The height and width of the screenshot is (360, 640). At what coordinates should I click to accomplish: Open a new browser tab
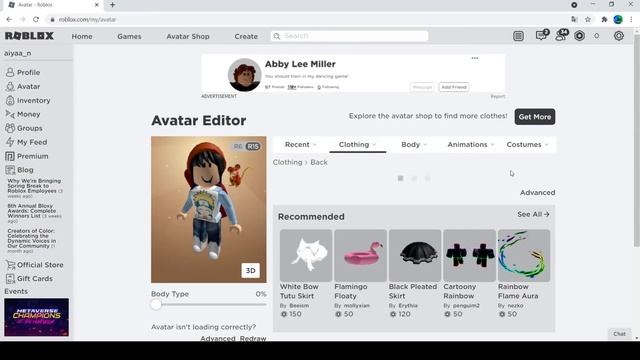tap(112, 5)
